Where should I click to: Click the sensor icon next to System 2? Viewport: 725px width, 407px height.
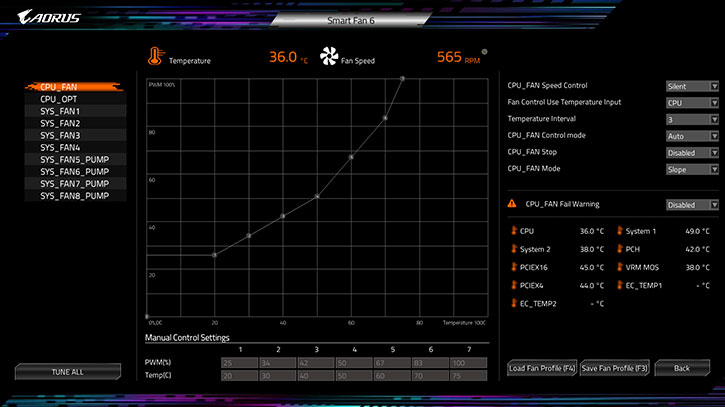coord(513,249)
